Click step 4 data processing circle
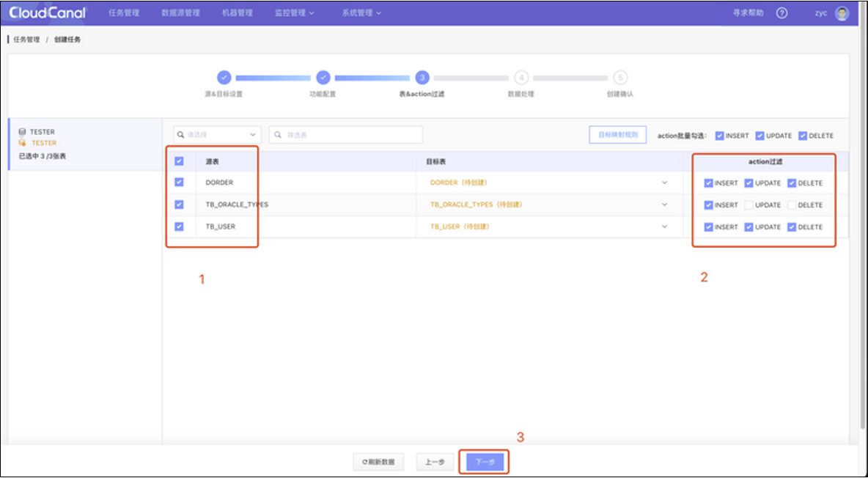Viewport: 868px width, 478px height. tap(521, 78)
